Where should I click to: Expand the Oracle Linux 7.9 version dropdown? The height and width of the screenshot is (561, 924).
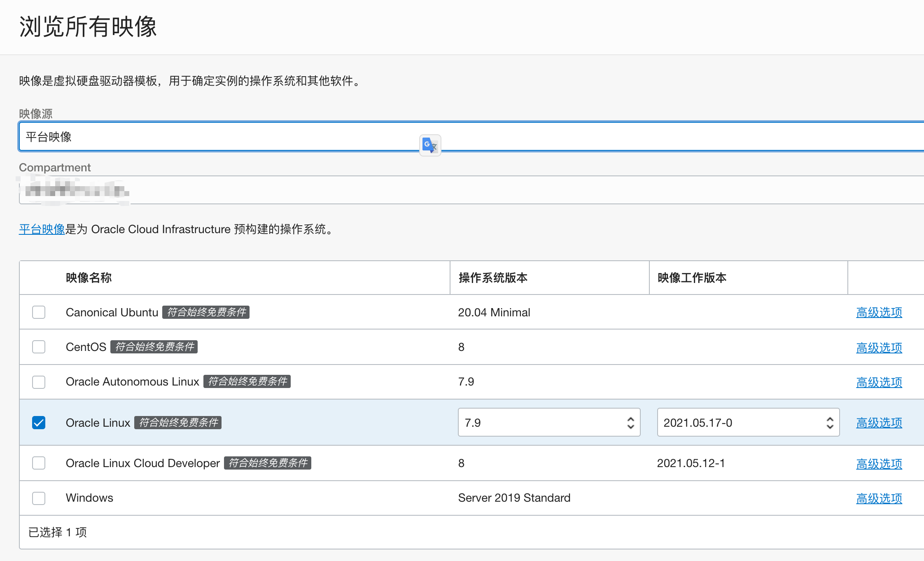(548, 423)
